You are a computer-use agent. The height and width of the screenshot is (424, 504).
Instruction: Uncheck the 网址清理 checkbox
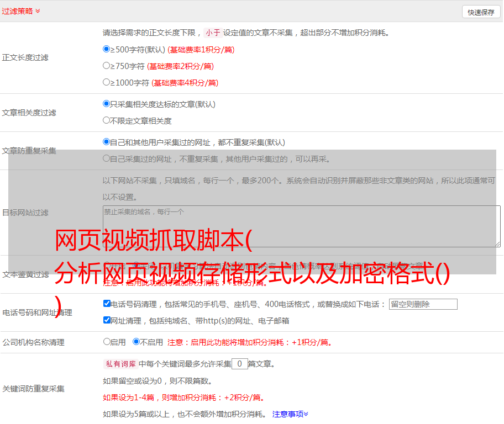click(107, 320)
